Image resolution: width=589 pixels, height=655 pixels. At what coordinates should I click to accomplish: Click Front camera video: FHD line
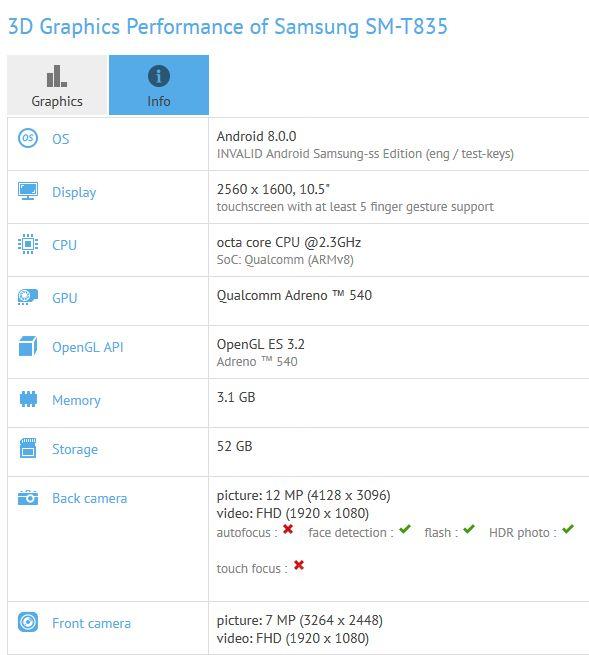click(293, 638)
